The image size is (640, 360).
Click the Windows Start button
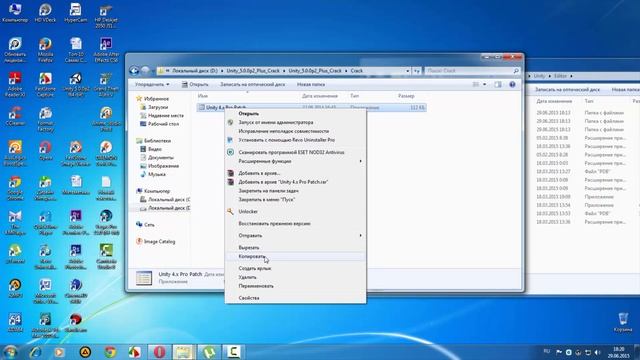tap(10, 352)
